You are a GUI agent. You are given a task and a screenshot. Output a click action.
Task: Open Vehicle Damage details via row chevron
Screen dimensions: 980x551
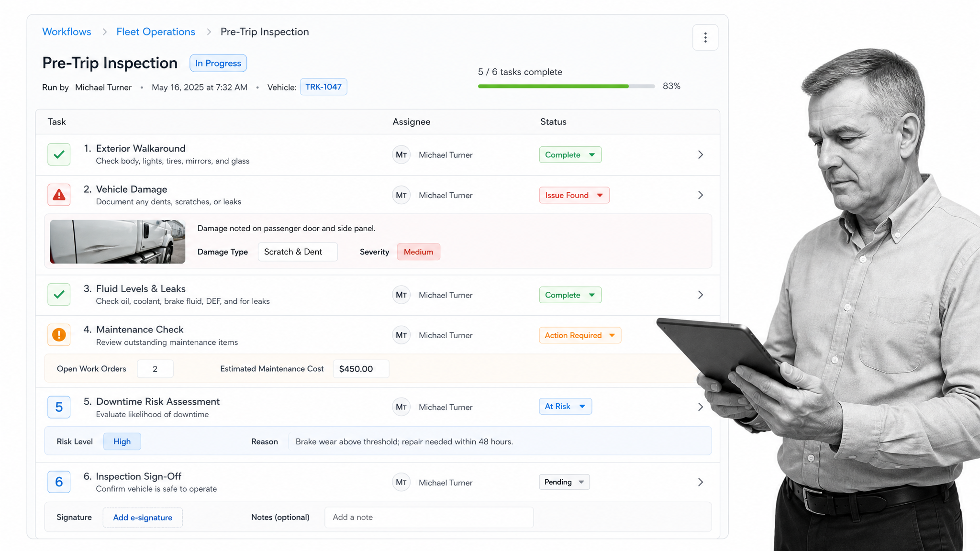(x=701, y=195)
